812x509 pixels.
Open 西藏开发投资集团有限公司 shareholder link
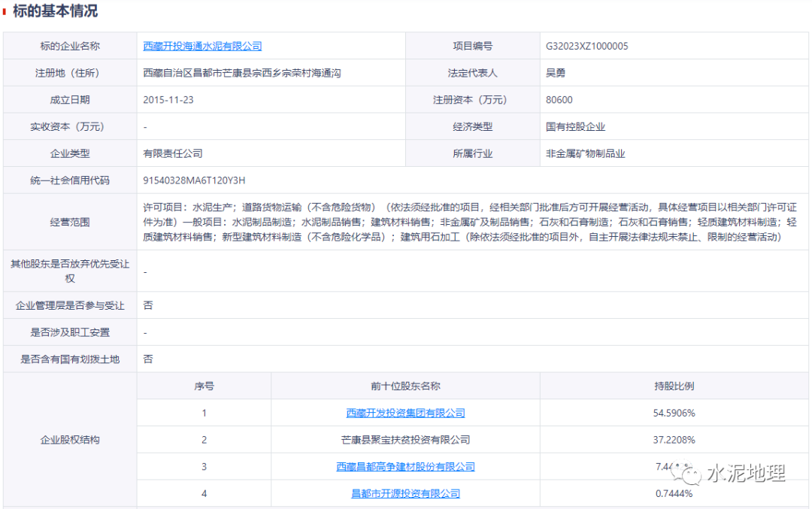pyautogui.click(x=405, y=413)
